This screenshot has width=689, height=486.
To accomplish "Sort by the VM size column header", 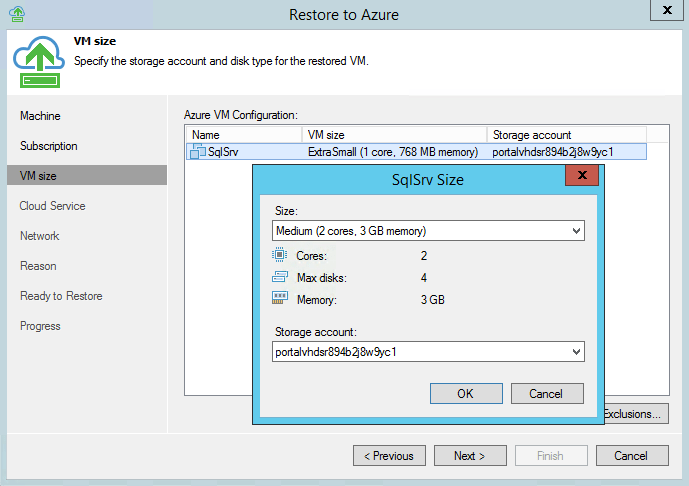I will point(394,134).
